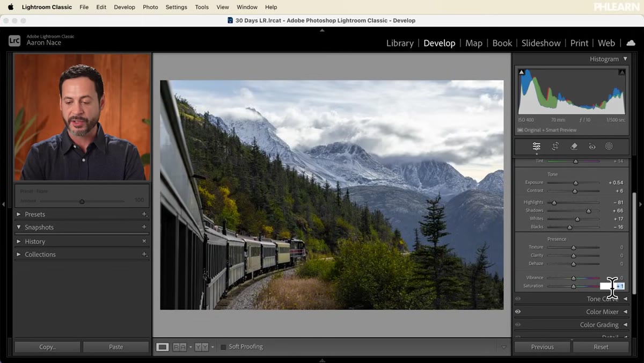Click the right panel scrollbar

click(634, 243)
